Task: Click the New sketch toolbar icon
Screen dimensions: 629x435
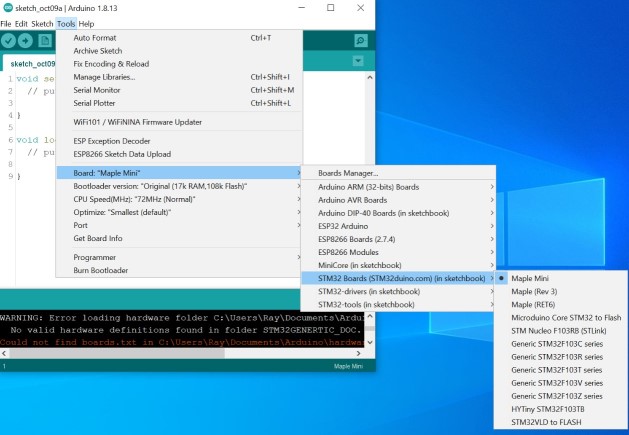Action: point(45,41)
